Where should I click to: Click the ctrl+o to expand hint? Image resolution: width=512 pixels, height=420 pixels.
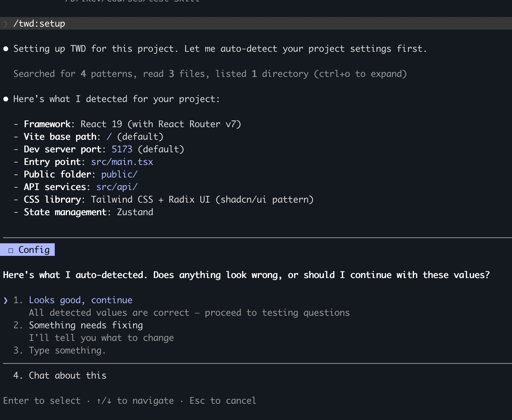(360, 74)
